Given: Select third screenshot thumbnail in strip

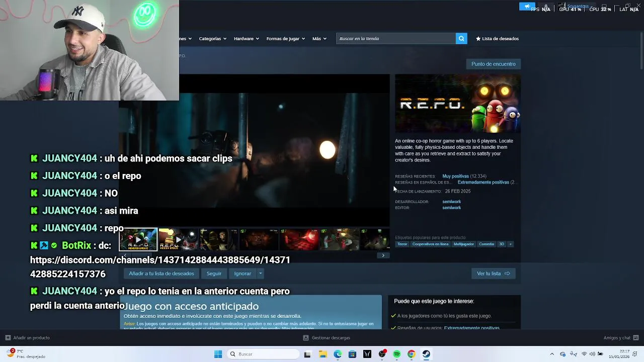Looking at the screenshot, I should pos(218,239).
